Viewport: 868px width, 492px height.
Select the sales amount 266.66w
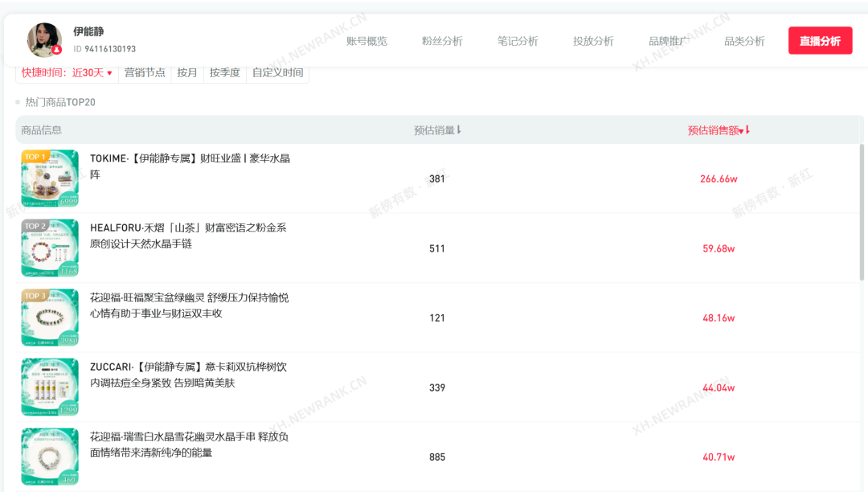[x=719, y=178]
